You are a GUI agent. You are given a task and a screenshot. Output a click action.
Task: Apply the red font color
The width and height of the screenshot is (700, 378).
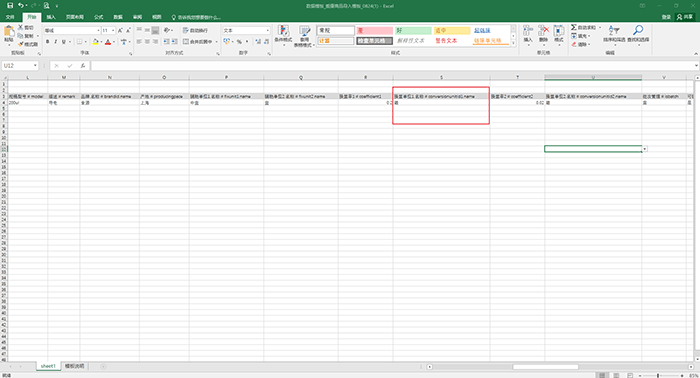point(108,42)
